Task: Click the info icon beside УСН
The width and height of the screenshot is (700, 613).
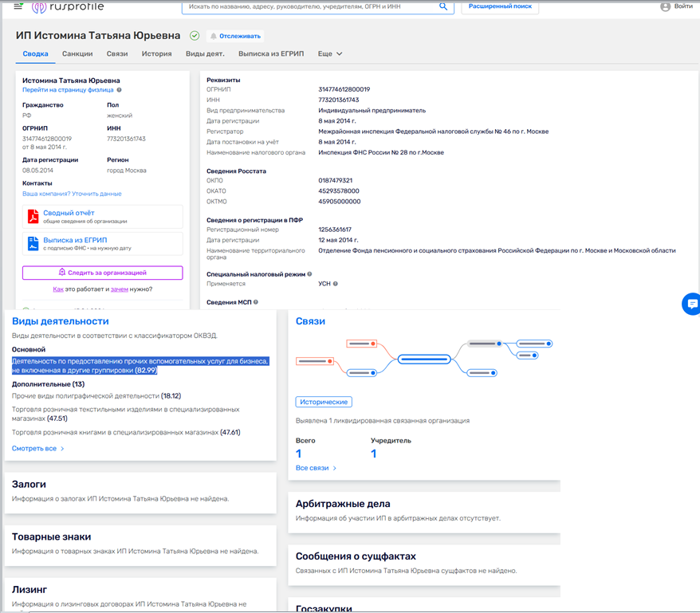Action: pyautogui.click(x=336, y=284)
